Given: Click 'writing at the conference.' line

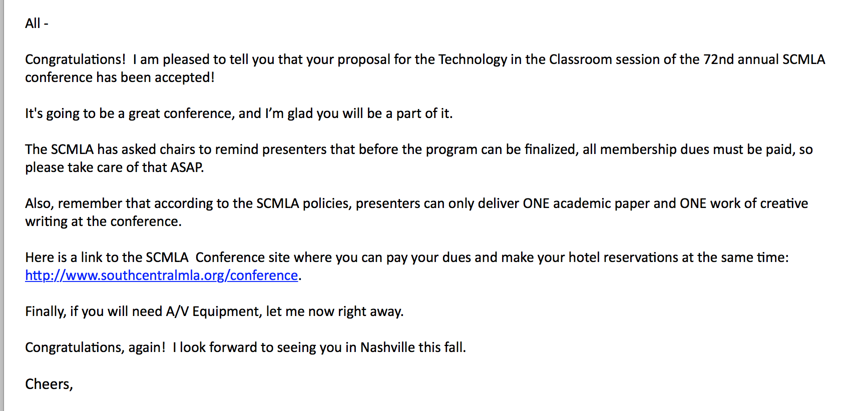Looking at the screenshot, I should coord(104,221).
